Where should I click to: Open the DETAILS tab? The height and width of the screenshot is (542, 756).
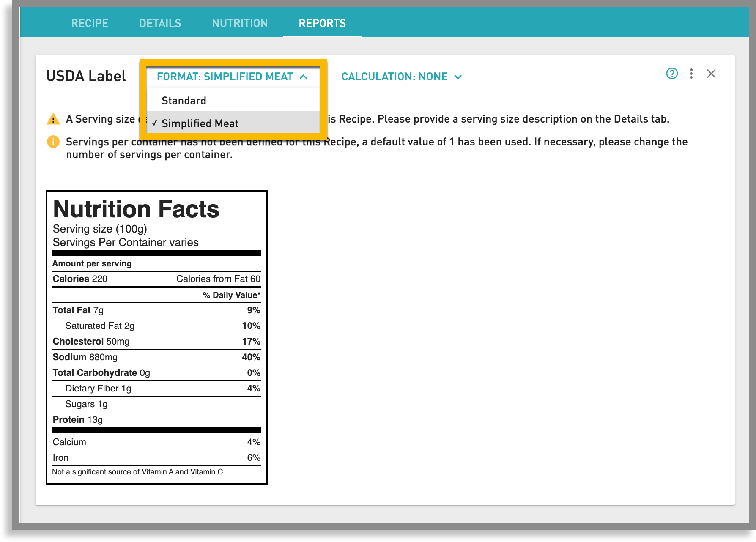coord(160,23)
